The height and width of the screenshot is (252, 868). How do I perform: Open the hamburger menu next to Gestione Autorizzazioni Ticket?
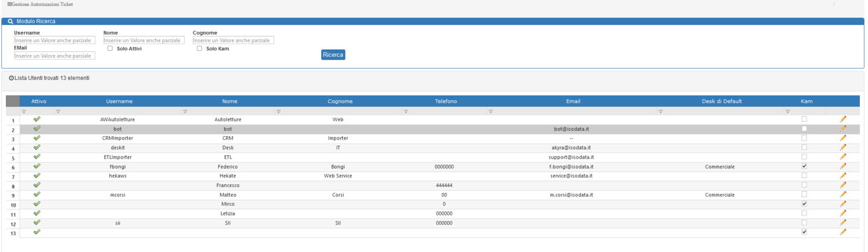pyautogui.click(x=9, y=4)
